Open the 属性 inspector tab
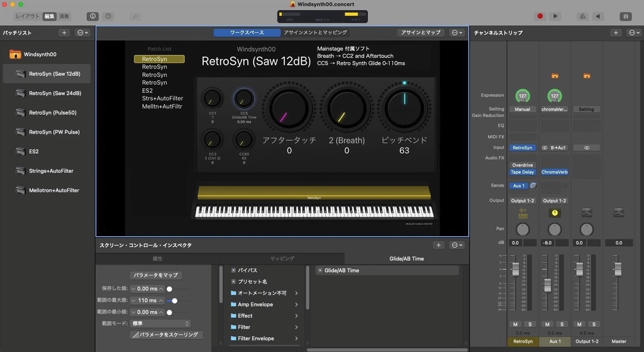The height and width of the screenshot is (352, 644). [x=157, y=258]
